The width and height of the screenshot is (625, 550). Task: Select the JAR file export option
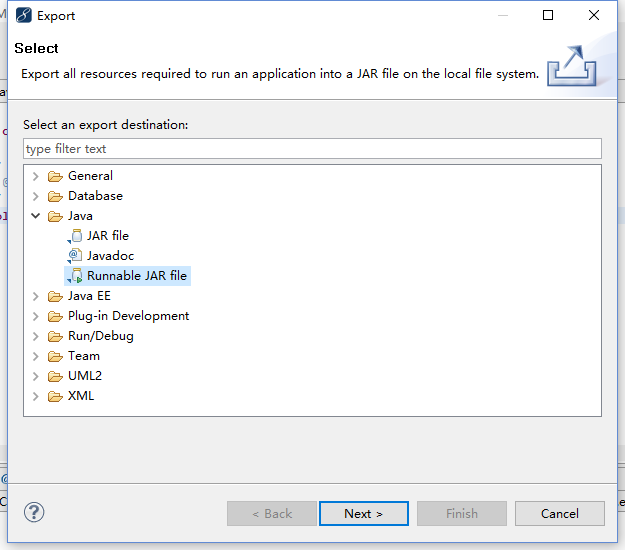point(108,236)
